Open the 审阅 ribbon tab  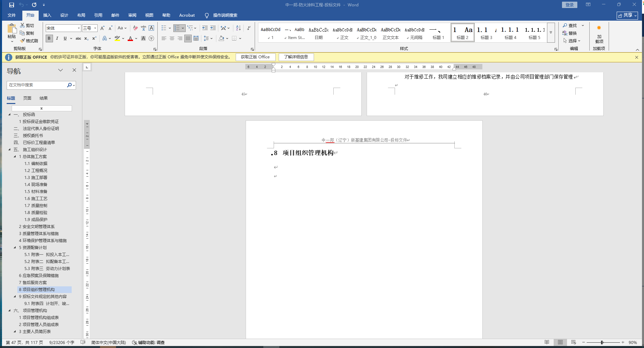click(x=132, y=15)
